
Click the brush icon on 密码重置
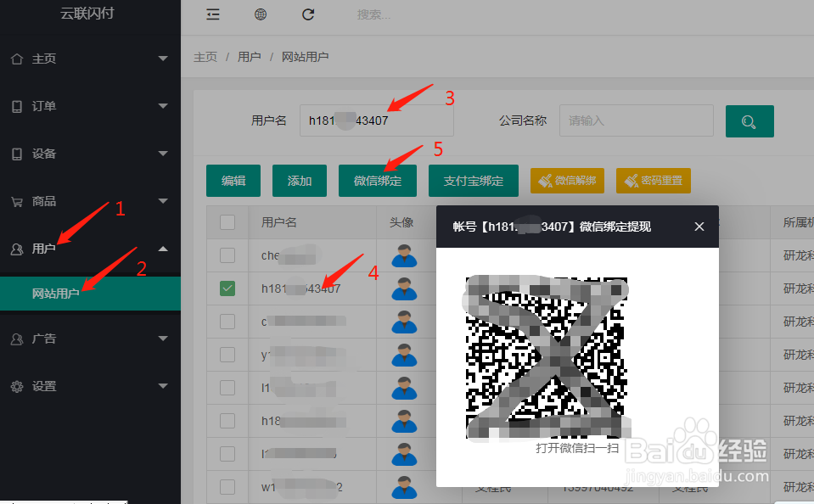click(632, 181)
